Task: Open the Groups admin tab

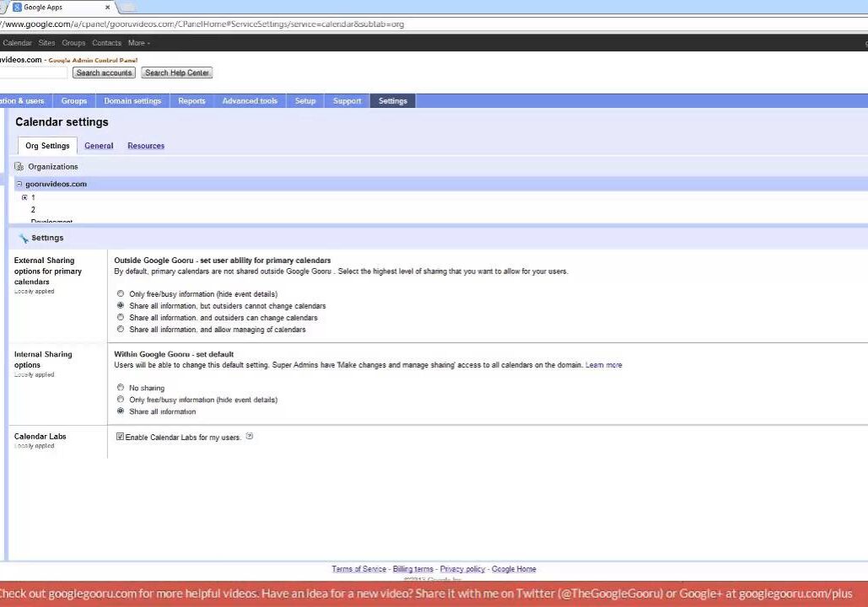Action: point(74,100)
